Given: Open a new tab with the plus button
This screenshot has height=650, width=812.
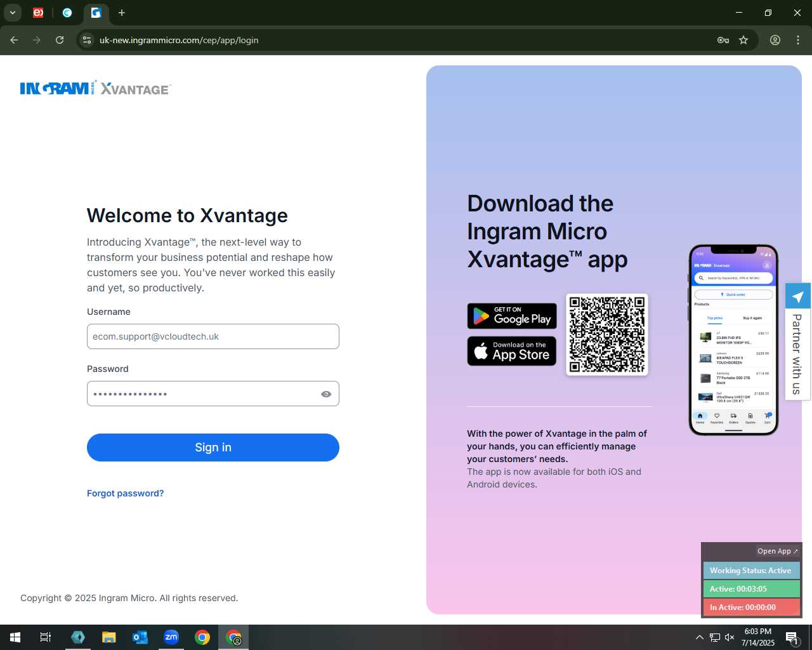Looking at the screenshot, I should pos(122,13).
